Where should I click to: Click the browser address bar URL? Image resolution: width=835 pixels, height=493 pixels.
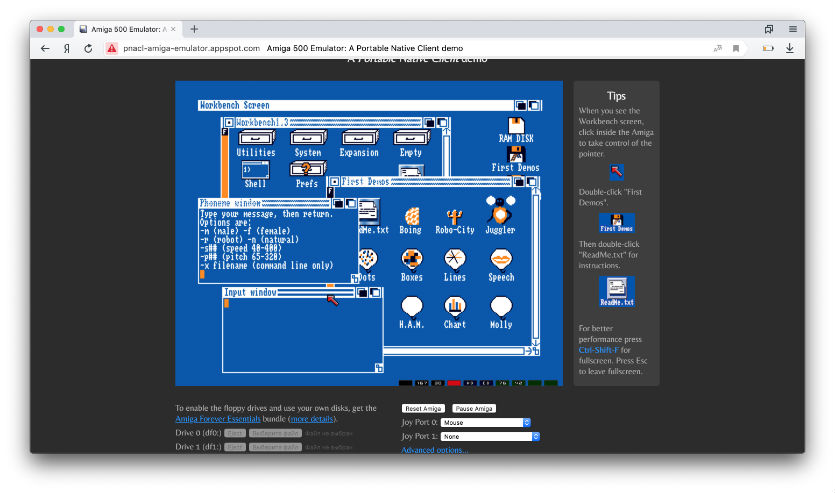pyautogui.click(x=191, y=48)
